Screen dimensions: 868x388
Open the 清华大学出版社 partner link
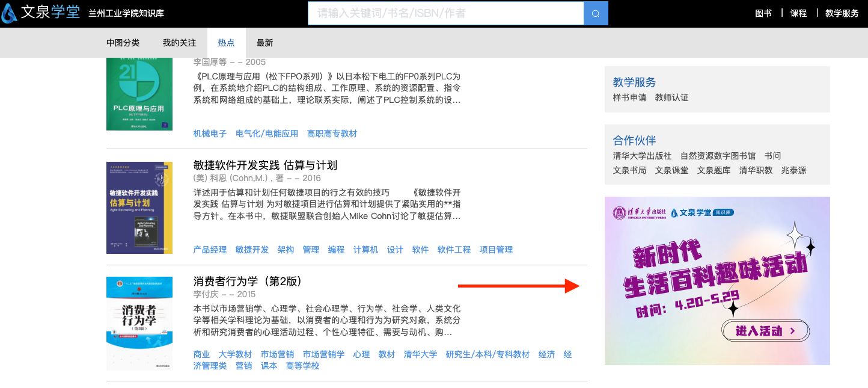642,156
